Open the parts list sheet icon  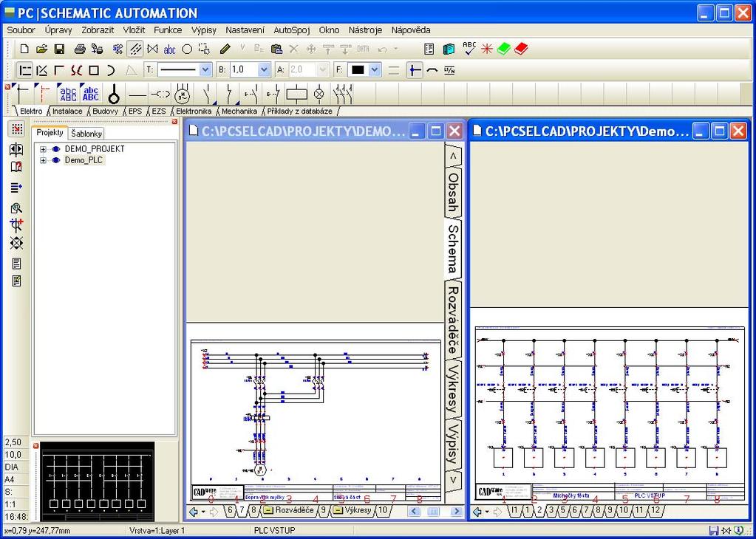(x=429, y=49)
